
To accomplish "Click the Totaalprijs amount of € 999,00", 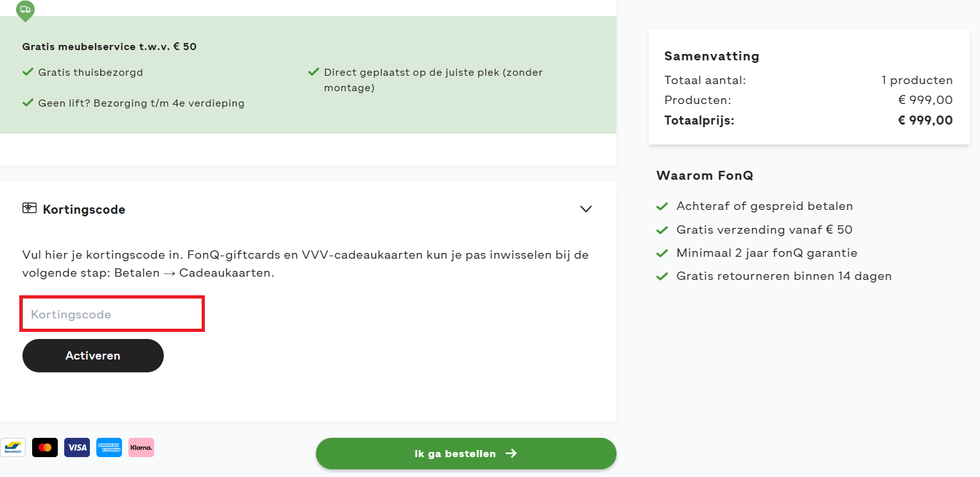I will pos(925,120).
